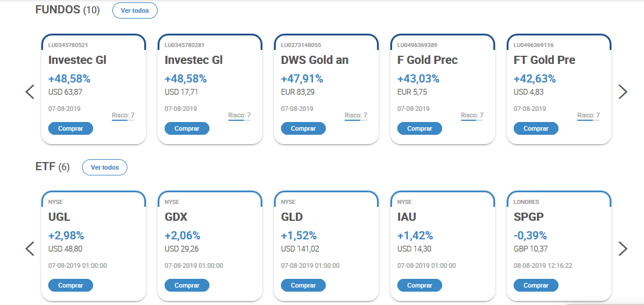This screenshot has height=305, width=644.
Task: Open the DWS Gold an fund title
Action: coord(315,60)
